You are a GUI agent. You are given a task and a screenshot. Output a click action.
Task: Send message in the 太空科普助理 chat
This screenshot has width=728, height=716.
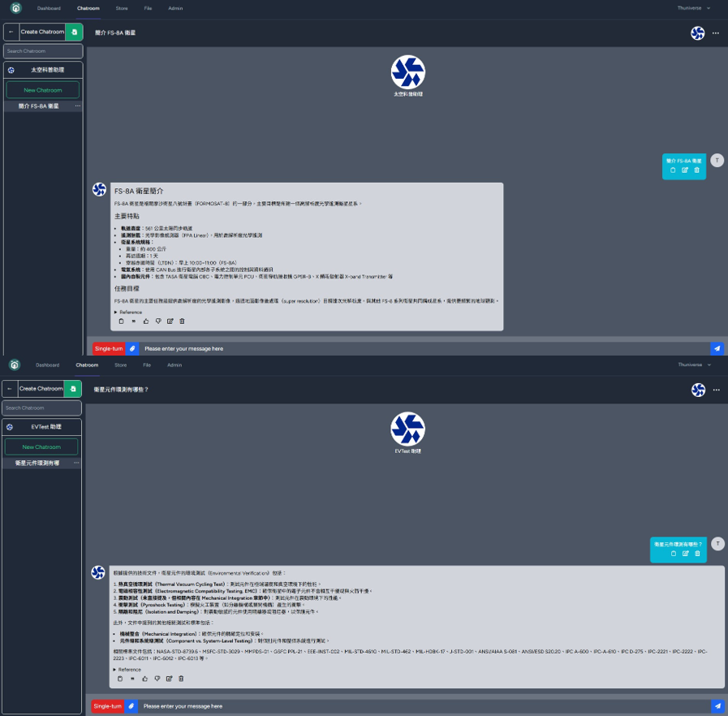point(717,348)
